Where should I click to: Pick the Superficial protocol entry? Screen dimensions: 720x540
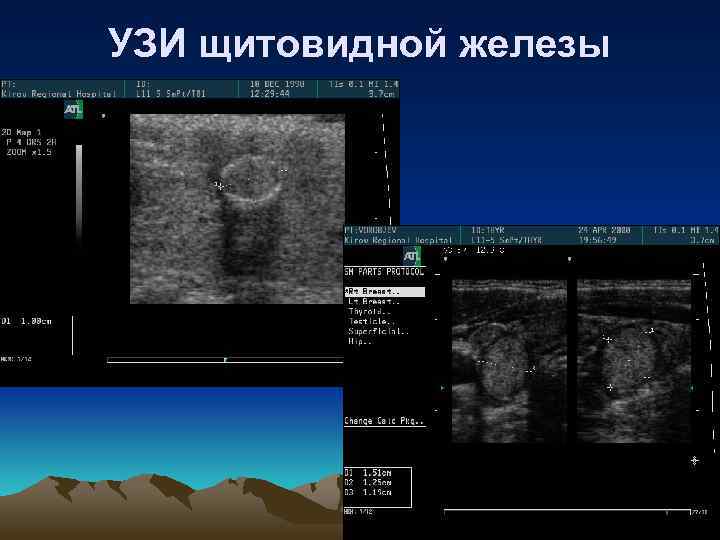pos(378,332)
